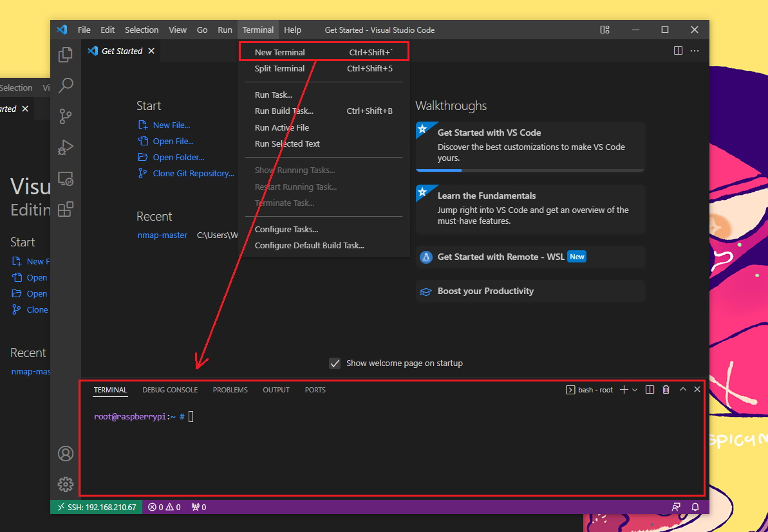
Task: Open the Run menu
Action: click(225, 30)
